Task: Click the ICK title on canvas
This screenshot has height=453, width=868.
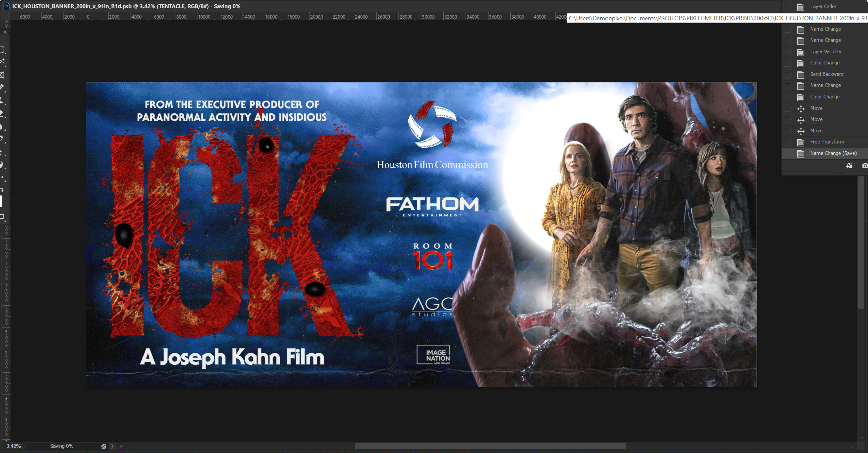Action: coord(233,232)
